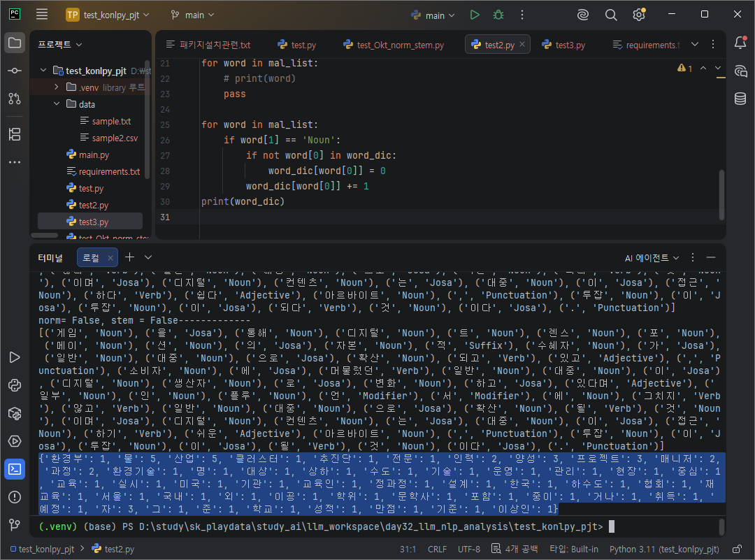Click the warning count indicator
The height and width of the screenshot is (560, 755).
684,69
